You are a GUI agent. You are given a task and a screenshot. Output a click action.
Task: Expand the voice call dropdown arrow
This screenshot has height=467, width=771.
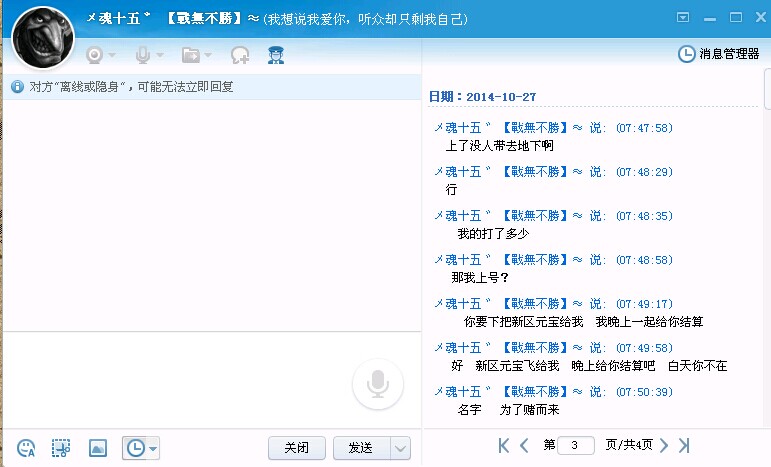[160, 55]
